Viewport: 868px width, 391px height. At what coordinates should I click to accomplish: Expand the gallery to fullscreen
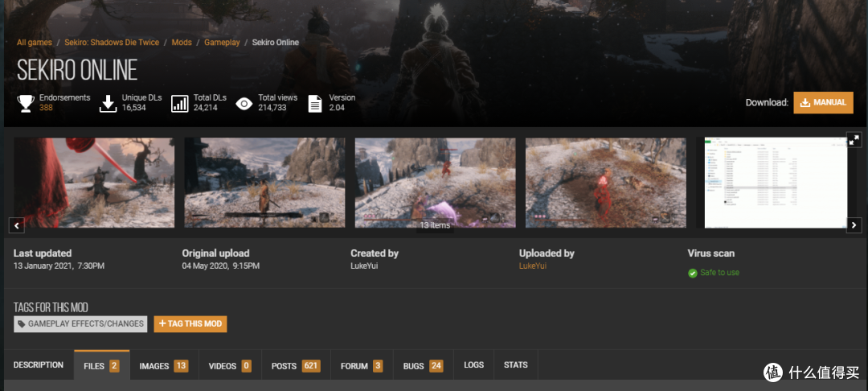point(854,139)
